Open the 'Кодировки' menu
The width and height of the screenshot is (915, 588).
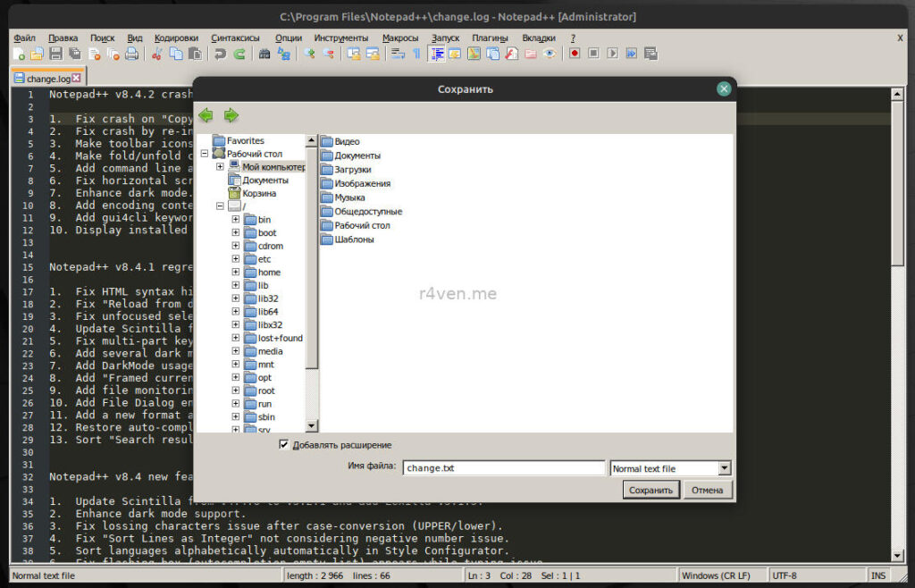pyautogui.click(x=176, y=38)
